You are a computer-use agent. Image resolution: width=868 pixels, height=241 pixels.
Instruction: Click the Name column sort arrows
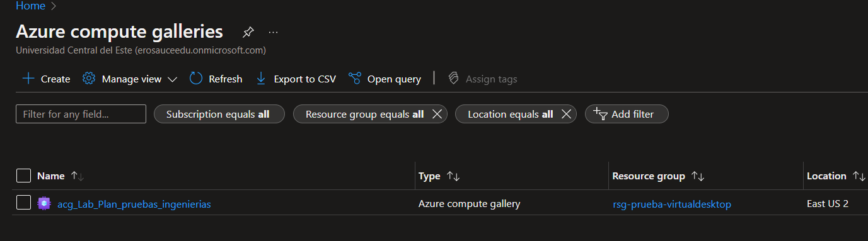(x=78, y=176)
